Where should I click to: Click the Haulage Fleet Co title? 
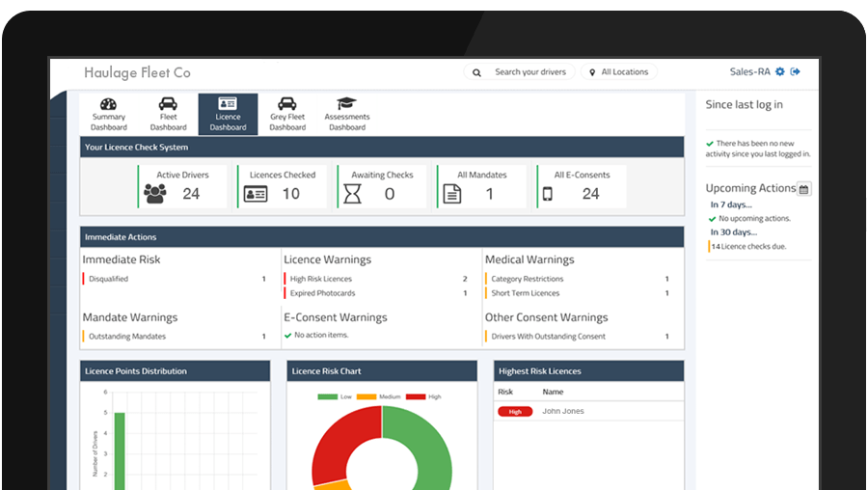[137, 72]
